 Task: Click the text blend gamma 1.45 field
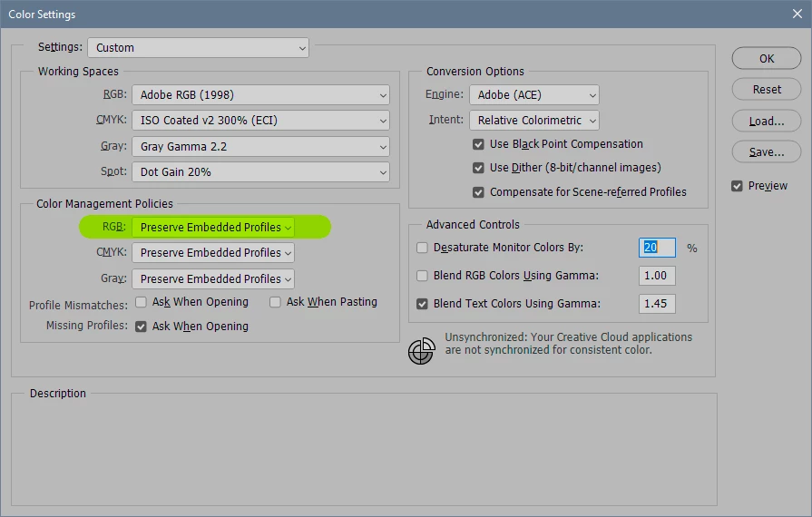click(x=657, y=303)
